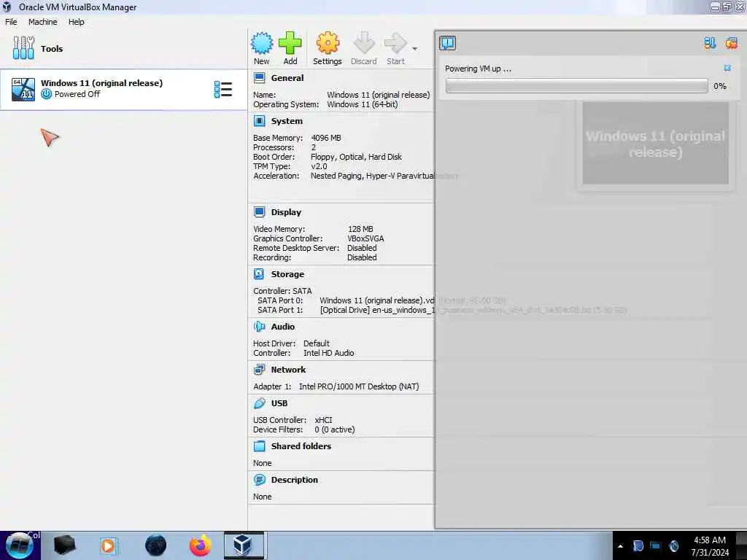
Task: Open the Help menu
Action: pyautogui.click(x=76, y=22)
